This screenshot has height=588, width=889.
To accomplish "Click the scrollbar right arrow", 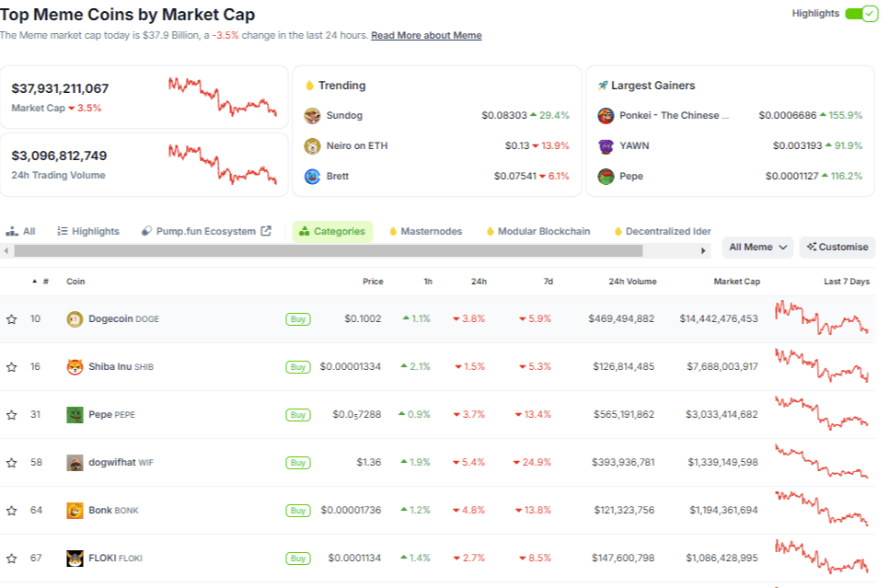I will click(703, 250).
